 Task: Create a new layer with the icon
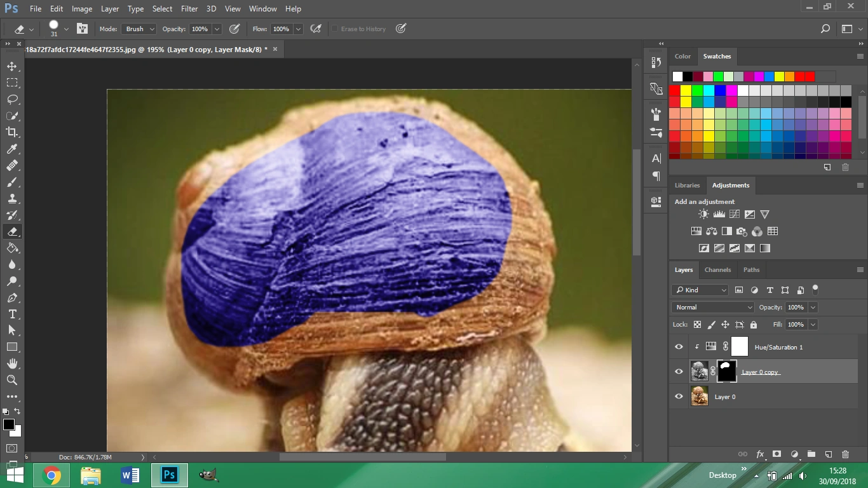click(x=828, y=454)
